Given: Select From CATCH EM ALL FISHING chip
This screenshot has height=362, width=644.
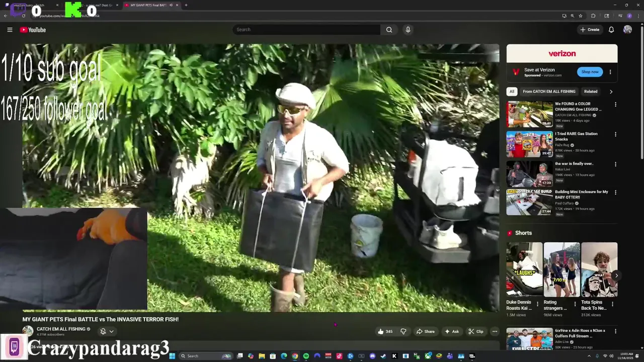Looking at the screenshot, I should pyautogui.click(x=549, y=92).
